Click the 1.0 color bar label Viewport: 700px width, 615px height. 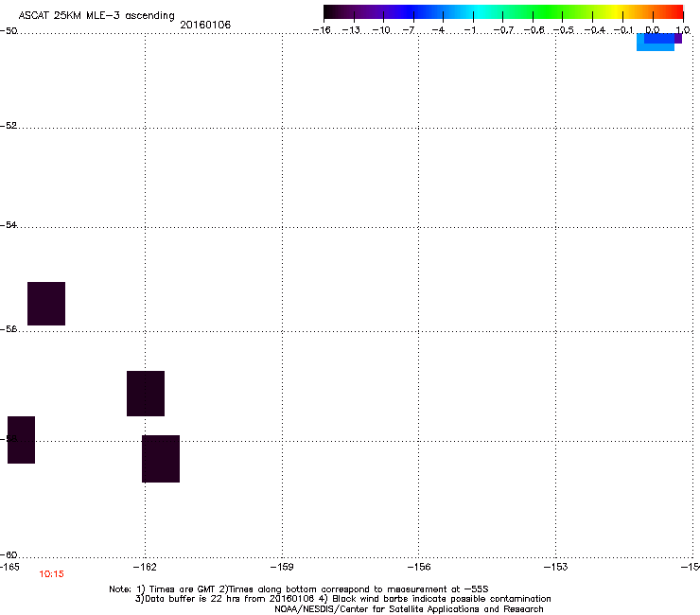coord(683,30)
